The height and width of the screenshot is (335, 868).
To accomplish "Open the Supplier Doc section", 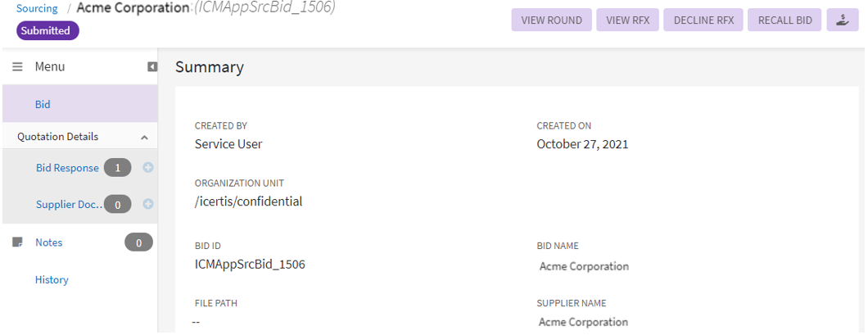I will pyautogui.click(x=67, y=204).
